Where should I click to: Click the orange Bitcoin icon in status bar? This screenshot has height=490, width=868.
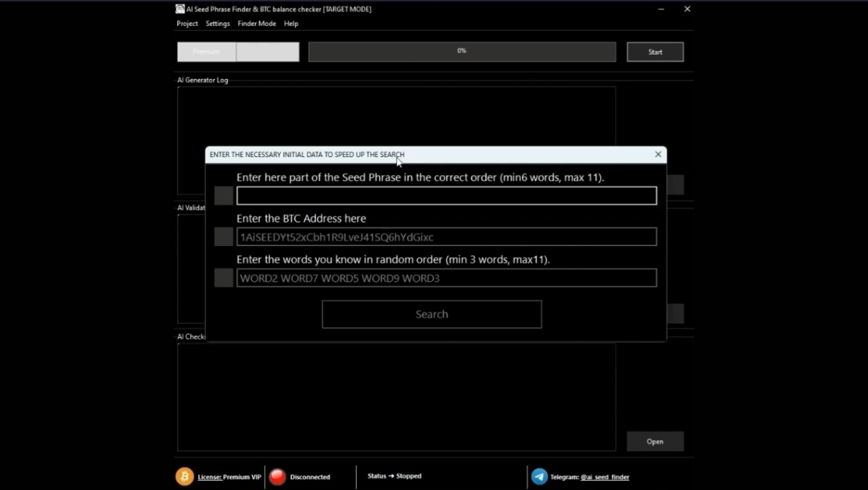[185, 476]
